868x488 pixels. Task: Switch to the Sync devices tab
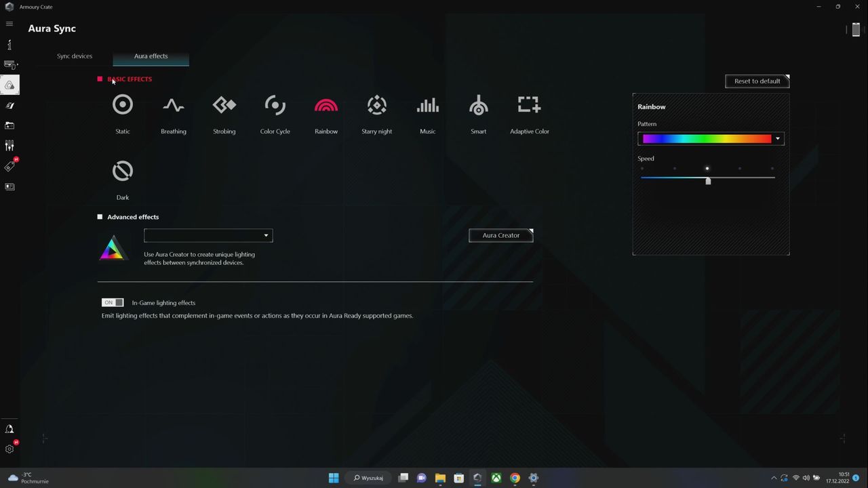(75, 56)
